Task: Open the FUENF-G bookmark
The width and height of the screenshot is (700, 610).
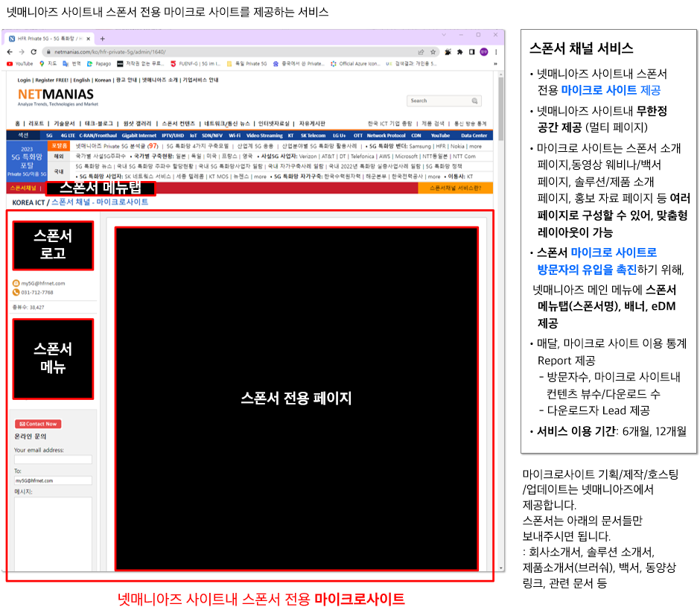Action: point(196,64)
